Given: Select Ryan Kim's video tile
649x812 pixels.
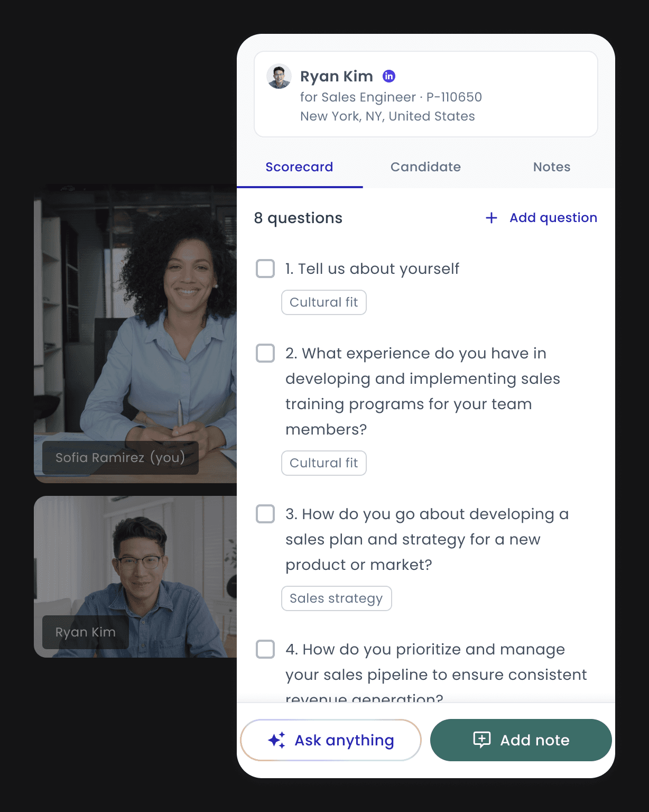Looking at the screenshot, I should [x=135, y=577].
